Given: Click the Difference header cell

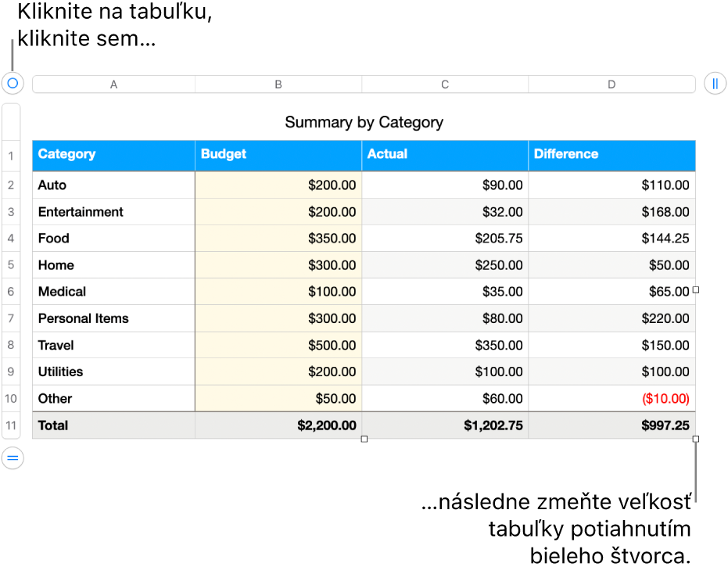Looking at the screenshot, I should pos(611,155).
